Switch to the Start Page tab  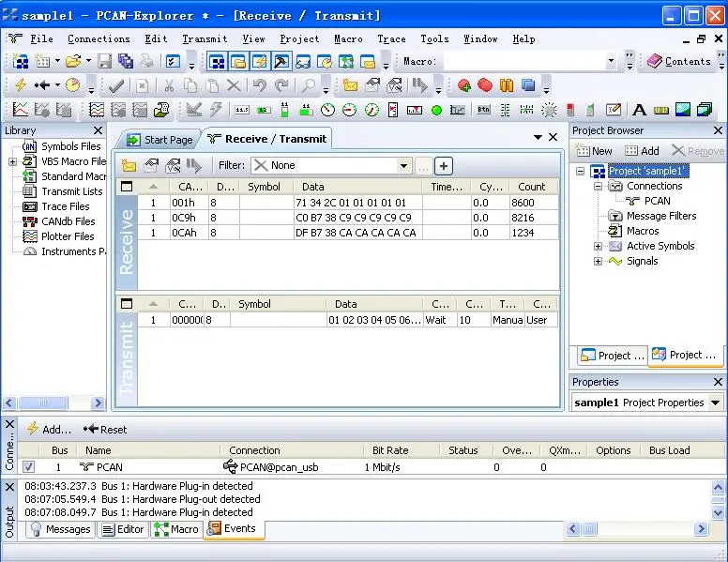tap(160, 140)
